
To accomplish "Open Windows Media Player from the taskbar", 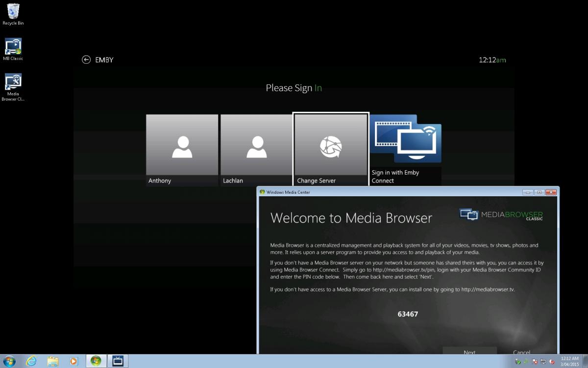I will tap(74, 361).
